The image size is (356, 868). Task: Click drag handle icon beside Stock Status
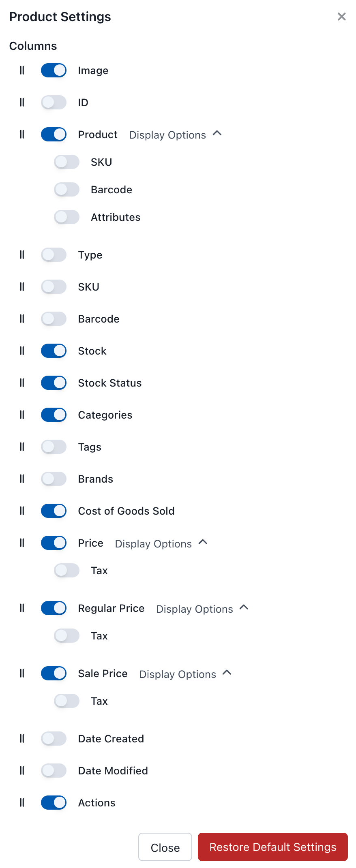click(x=22, y=383)
